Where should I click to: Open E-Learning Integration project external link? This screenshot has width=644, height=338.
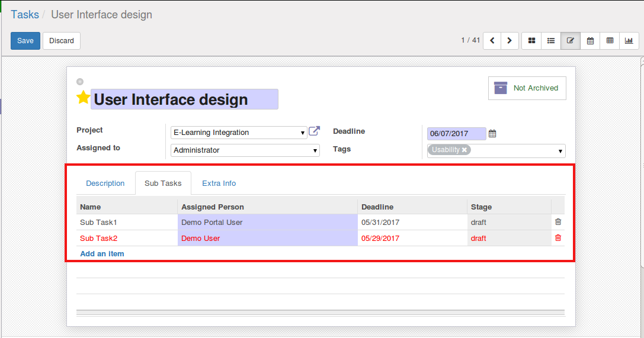point(314,131)
